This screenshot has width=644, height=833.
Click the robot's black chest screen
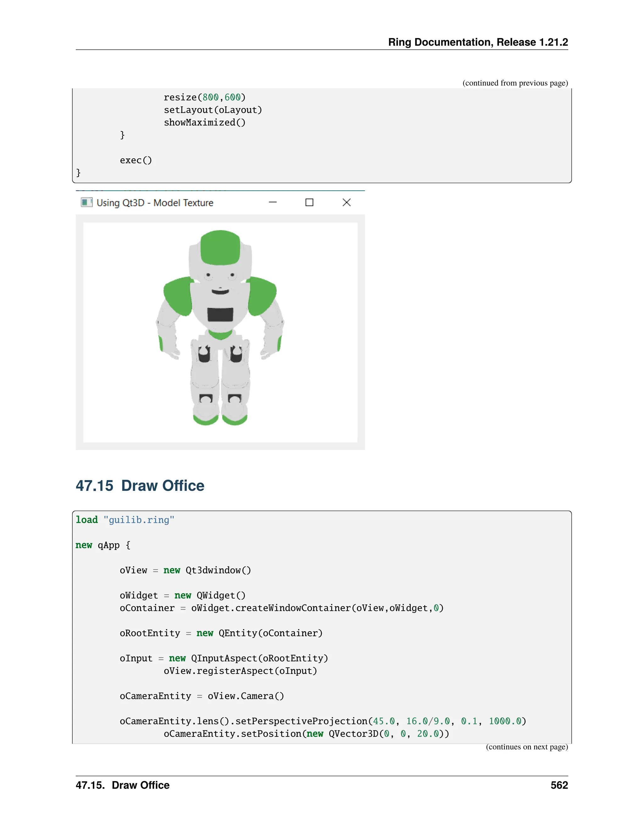coord(220,315)
